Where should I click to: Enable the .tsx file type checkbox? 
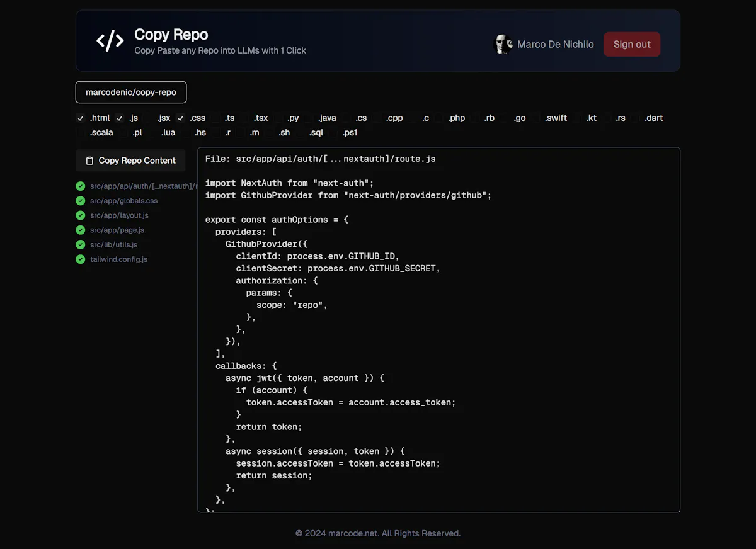(x=244, y=118)
